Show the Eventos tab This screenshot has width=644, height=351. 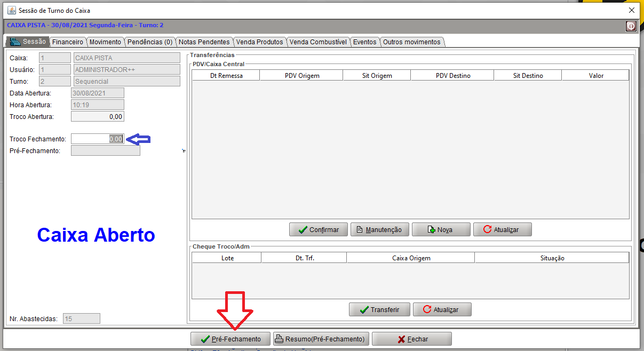364,42
